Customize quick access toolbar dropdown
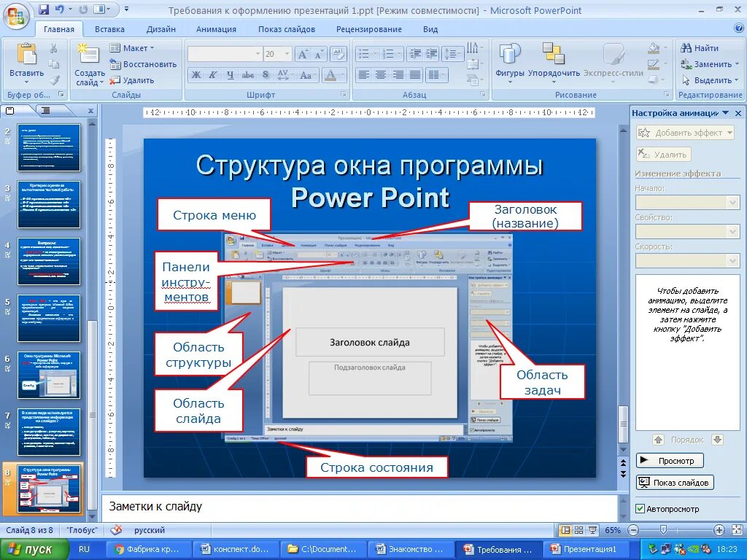The width and height of the screenshot is (747, 560). click(x=126, y=9)
